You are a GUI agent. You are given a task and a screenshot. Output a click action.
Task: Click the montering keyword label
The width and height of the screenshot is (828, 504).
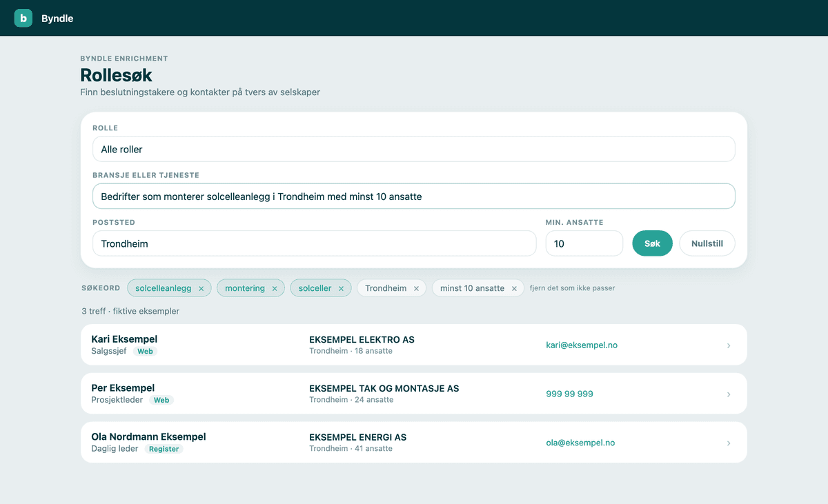tap(245, 288)
